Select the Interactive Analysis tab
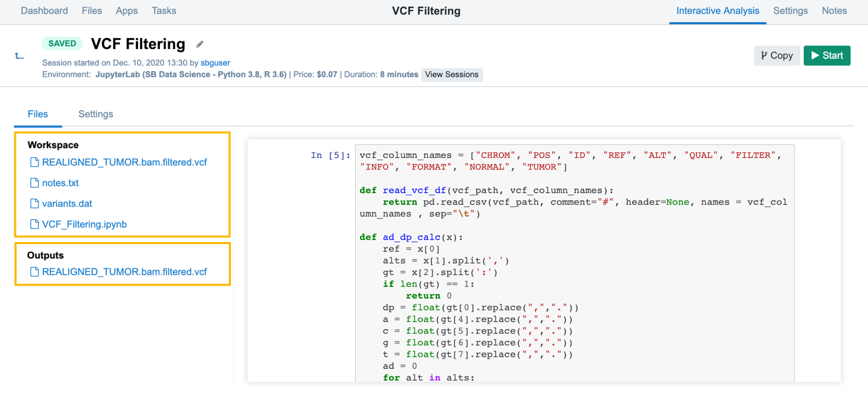 tap(718, 11)
